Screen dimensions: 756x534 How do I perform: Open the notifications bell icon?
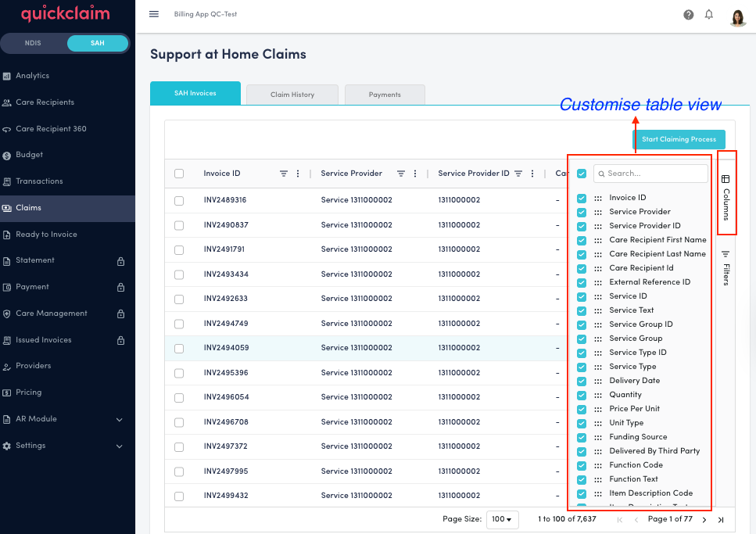coord(709,15)
